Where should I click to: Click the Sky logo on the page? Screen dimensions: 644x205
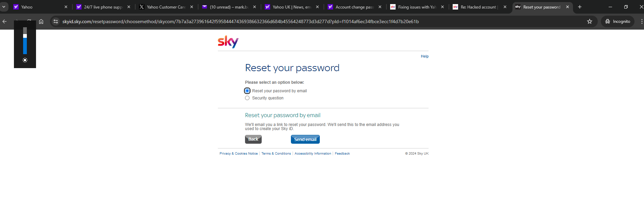click(x=227, y=41)
